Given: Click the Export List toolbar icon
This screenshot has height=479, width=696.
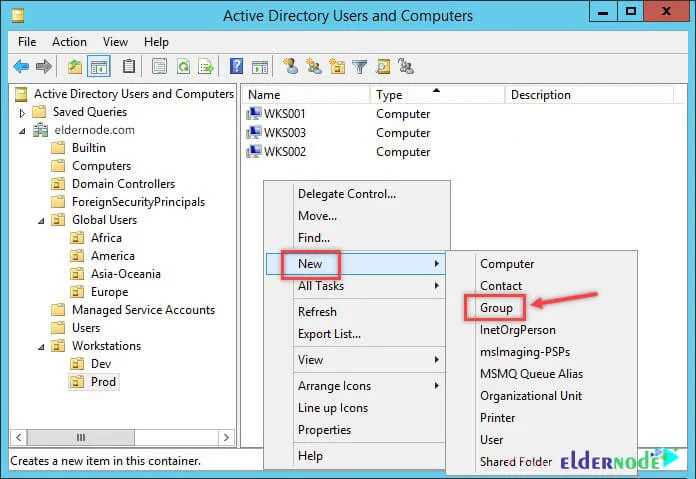Looking at the screenshot, I should click(x=206, y=67).
